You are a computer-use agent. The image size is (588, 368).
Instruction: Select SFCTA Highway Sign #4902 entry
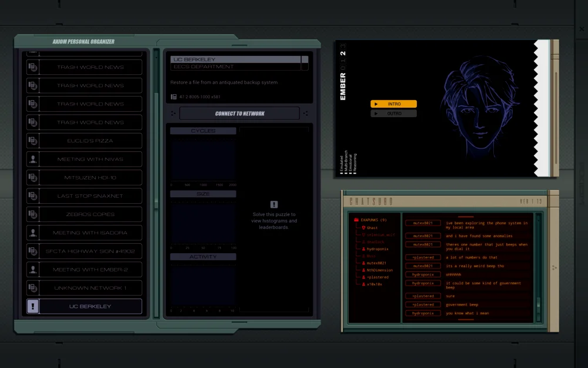coord(90,251)
